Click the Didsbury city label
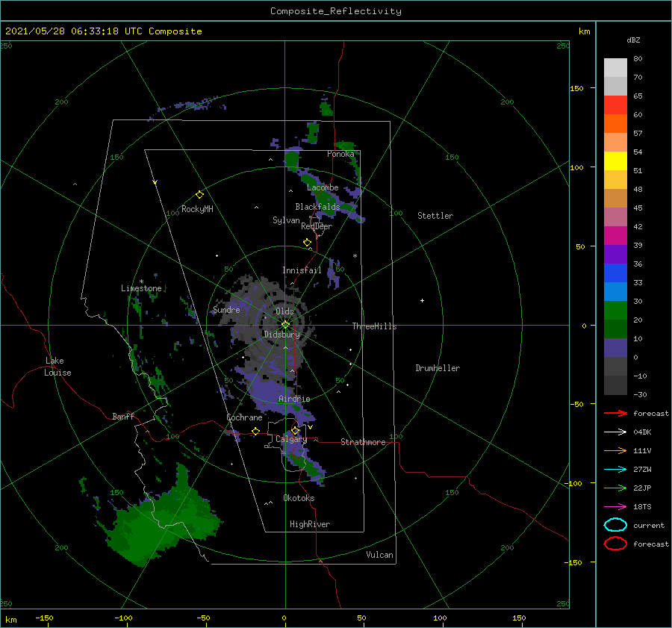 281,335
